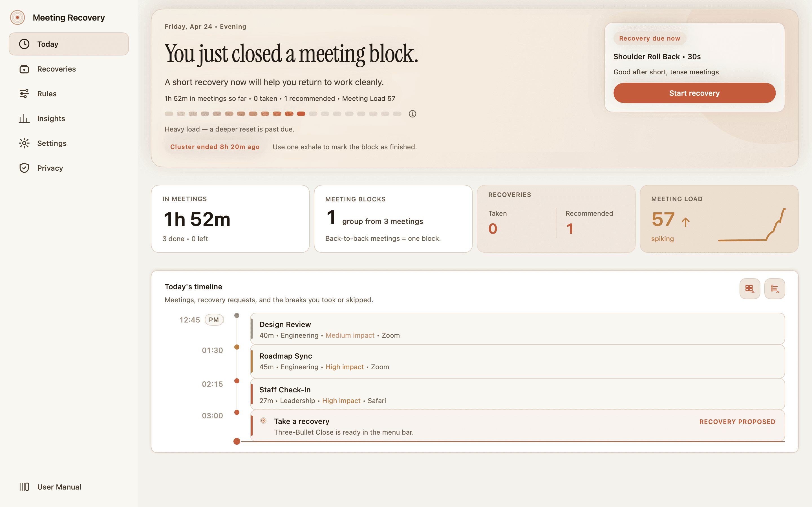Select the 03:00 timeline marker dot
The height and width of the screenshot is (507, 812).
pyautogui.click(x=237, y=412)
